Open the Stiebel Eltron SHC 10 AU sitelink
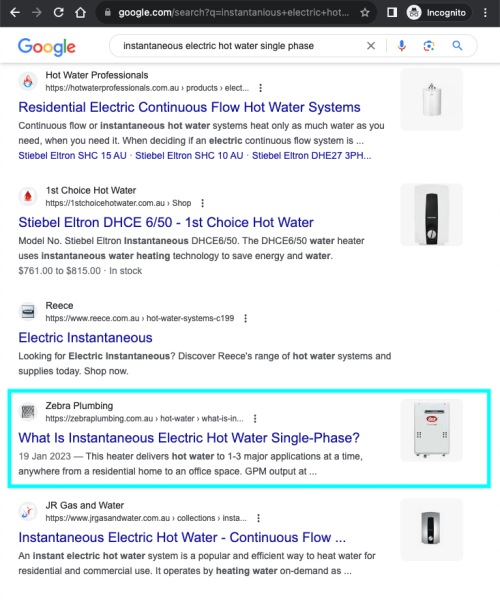 point(189,156)
